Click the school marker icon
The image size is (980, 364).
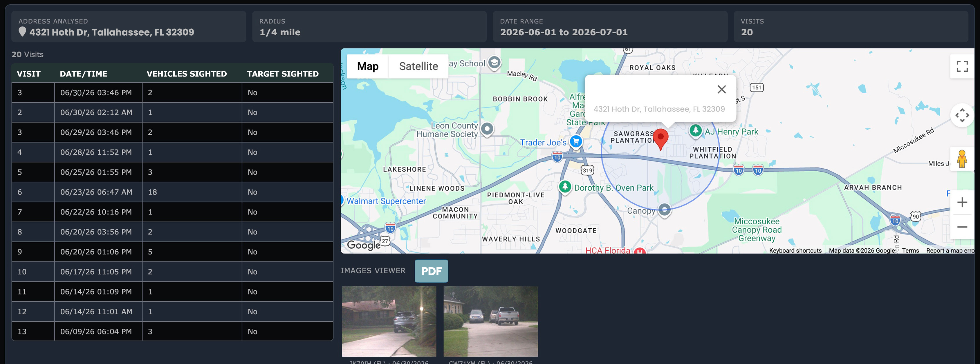pos(494,63)
